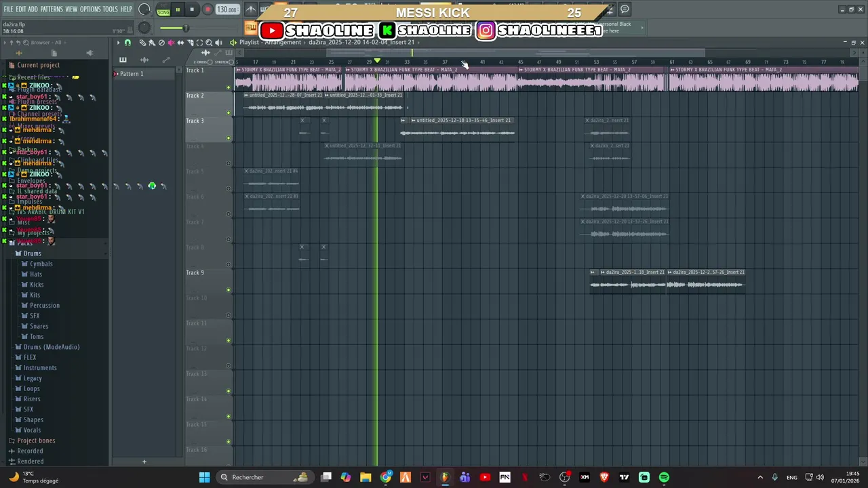Open Brave browser from the taskbar

(604, 477)
